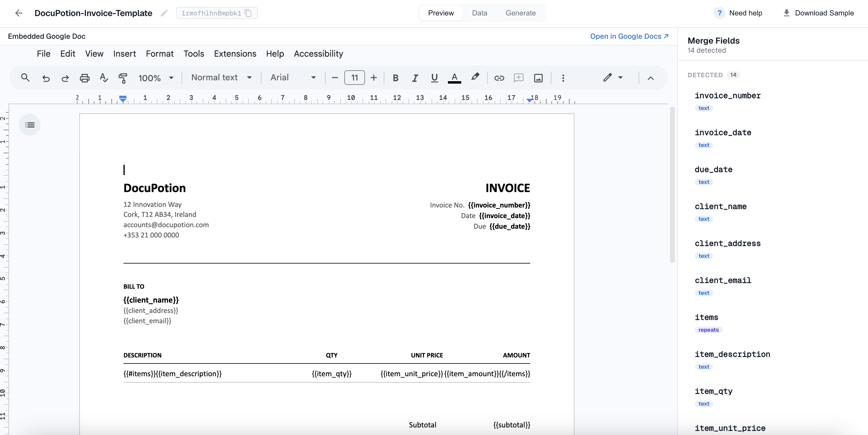Open the text color picker
The width and height of the screenshot is (868, 435).
tap(454, 78)
